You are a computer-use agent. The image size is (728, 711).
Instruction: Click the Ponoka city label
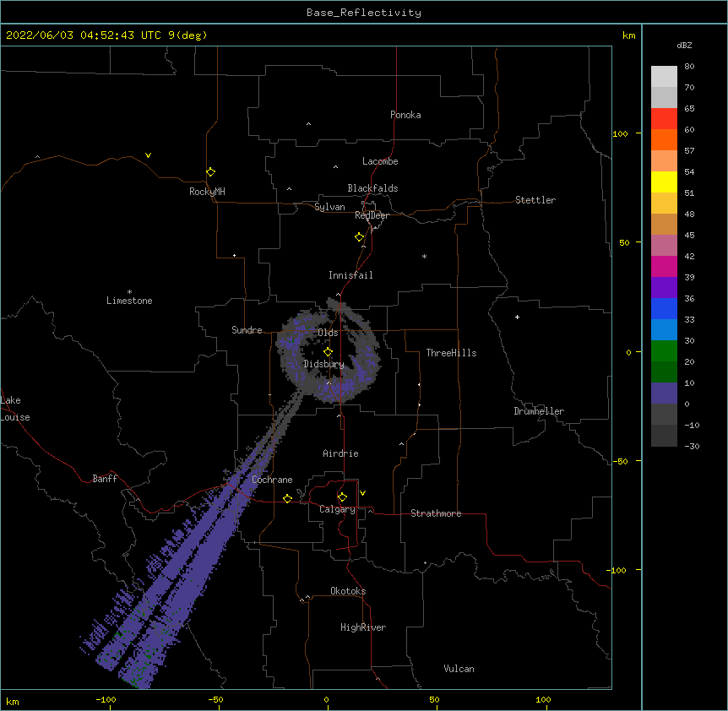[x=405, y=115]
